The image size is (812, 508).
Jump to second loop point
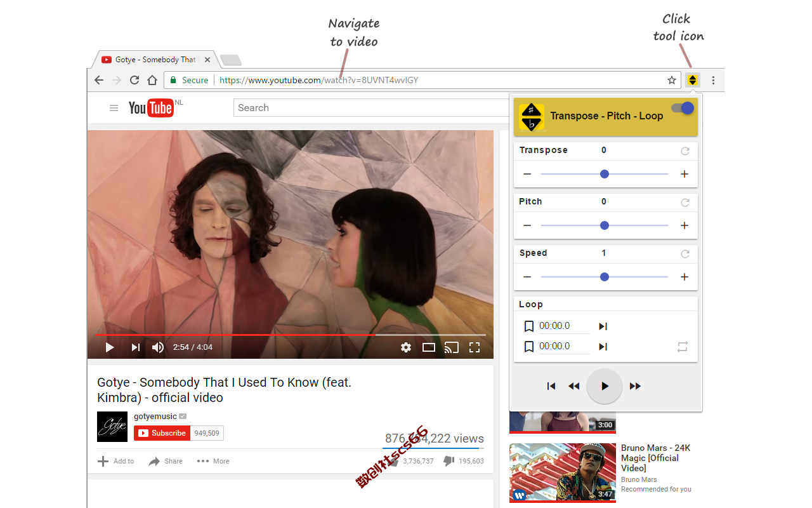click(x=603, y=347)
